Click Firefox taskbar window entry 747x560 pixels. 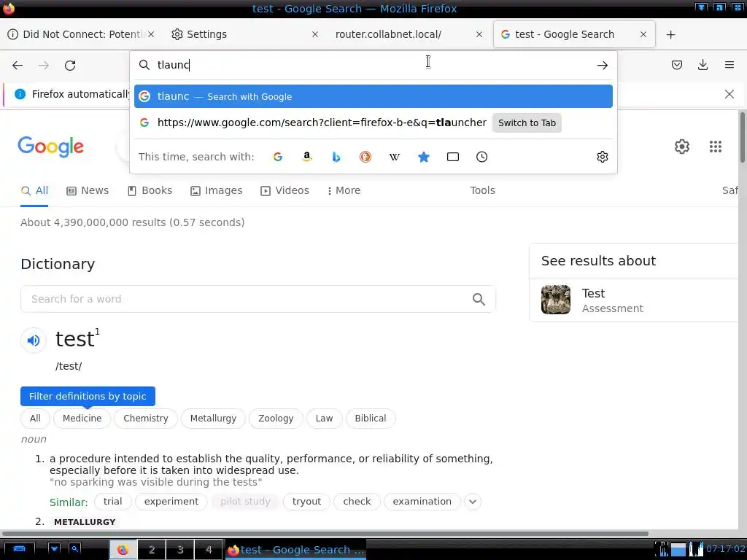[x=295, y=550]
